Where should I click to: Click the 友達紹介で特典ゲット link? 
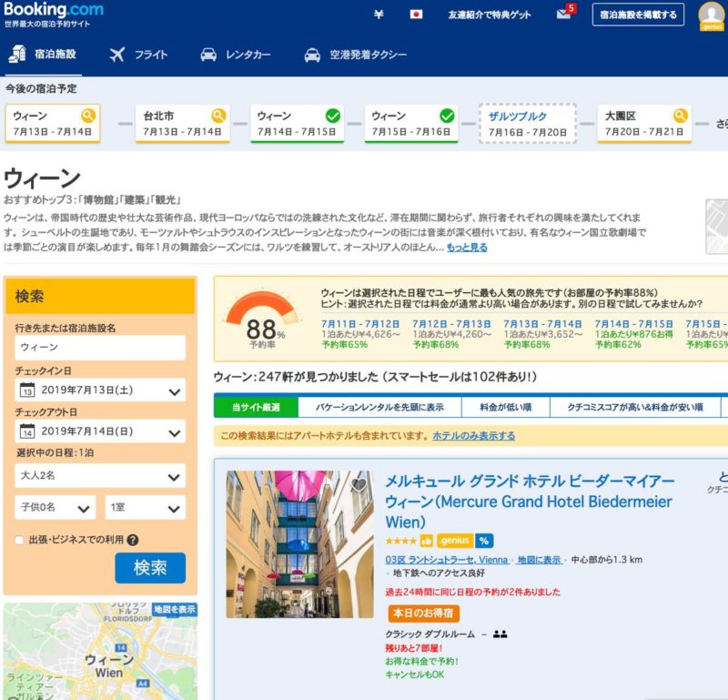point(490,15)
